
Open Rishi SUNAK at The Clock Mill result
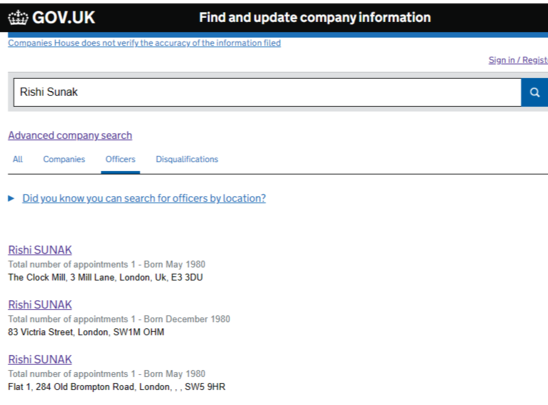tap(40, 250)
